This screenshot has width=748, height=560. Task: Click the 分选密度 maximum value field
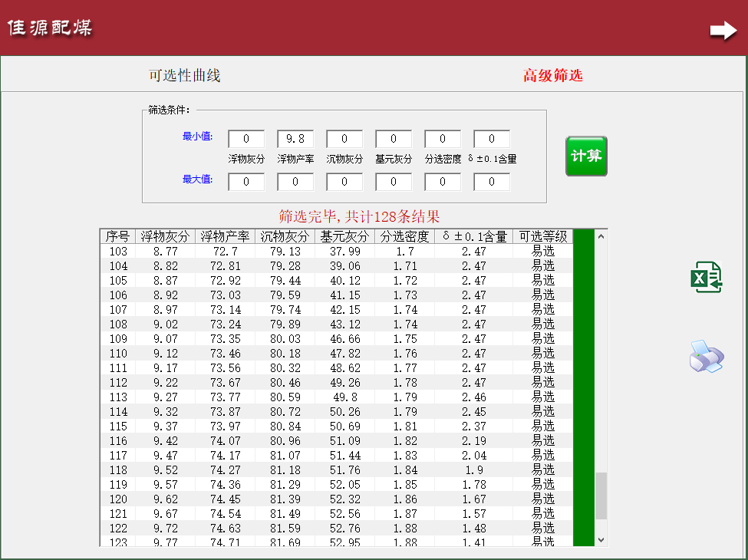coord(442,182)
